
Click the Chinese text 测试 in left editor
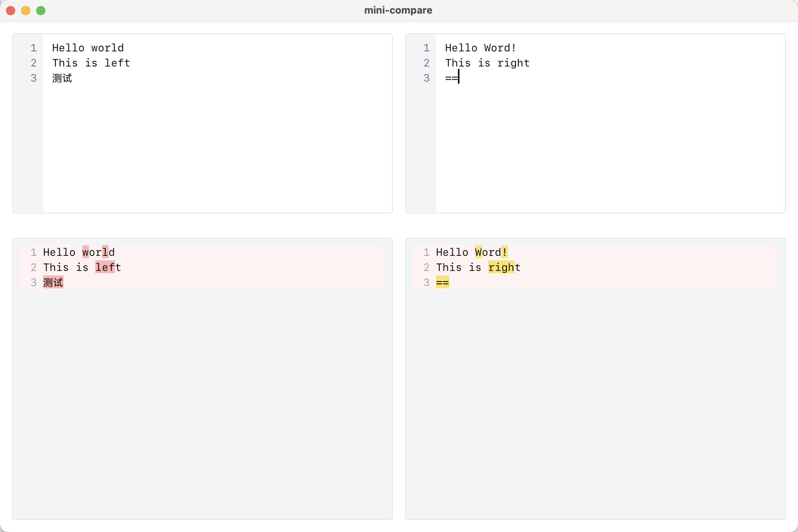tap(62, 78)
